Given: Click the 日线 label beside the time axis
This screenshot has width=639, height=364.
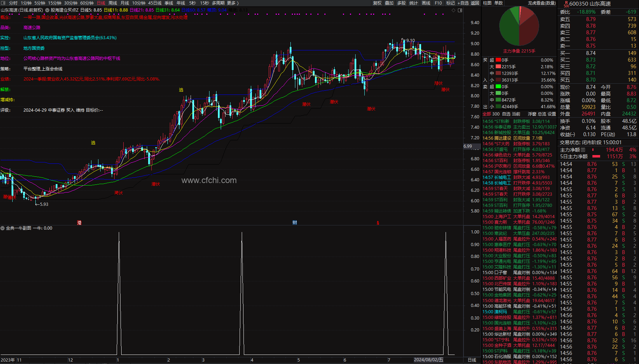Looking at the screenshot, I should pos(472,360).
